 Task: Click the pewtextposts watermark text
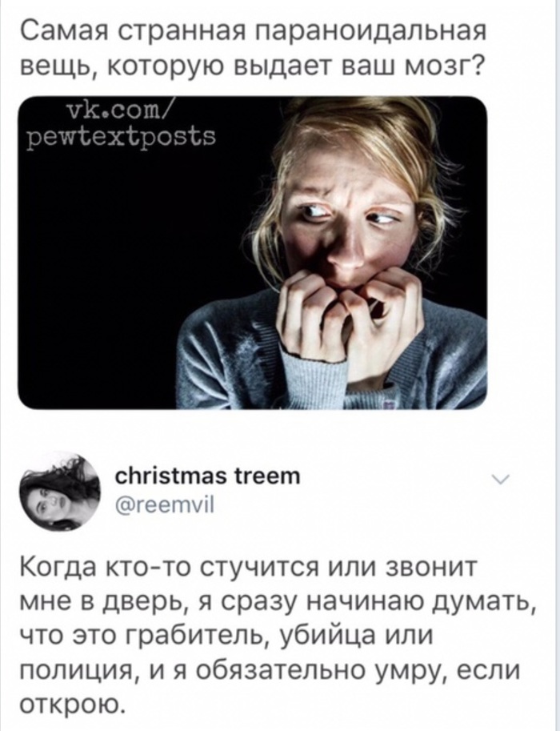[x=120, y=136]
